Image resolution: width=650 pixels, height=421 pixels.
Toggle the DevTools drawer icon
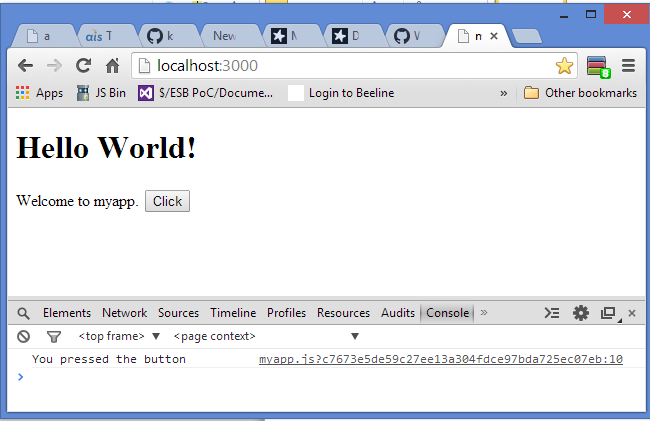coord(552,313)
